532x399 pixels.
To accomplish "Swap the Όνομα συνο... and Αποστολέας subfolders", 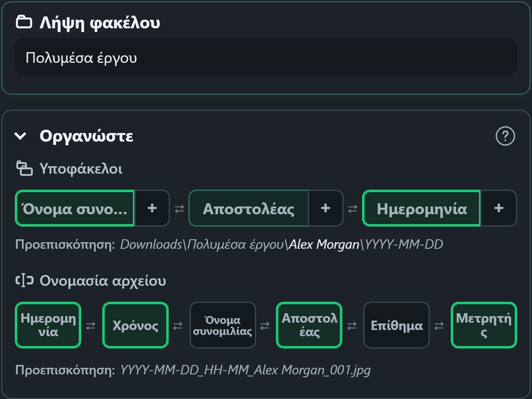I will (x=179, y=209).
